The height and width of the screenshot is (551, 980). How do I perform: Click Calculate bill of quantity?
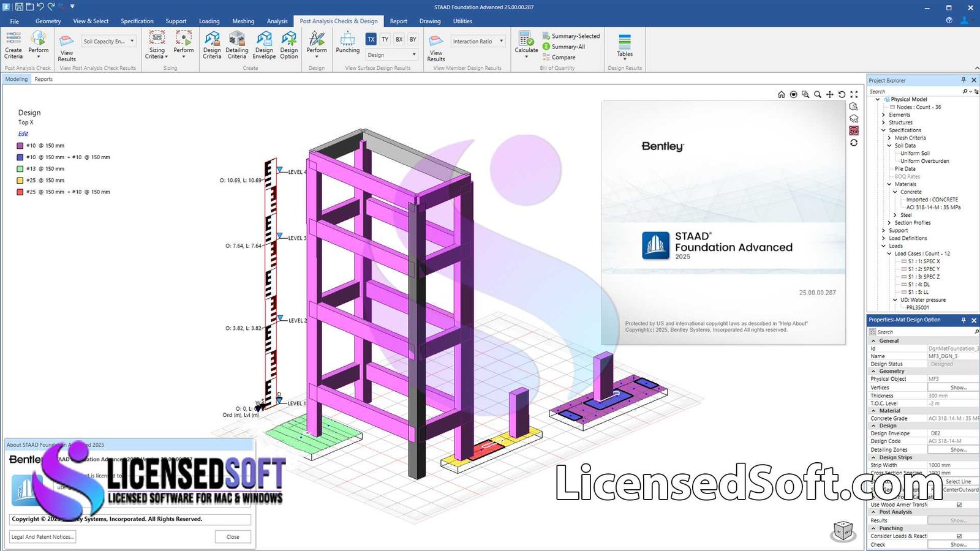pos(526,45)
